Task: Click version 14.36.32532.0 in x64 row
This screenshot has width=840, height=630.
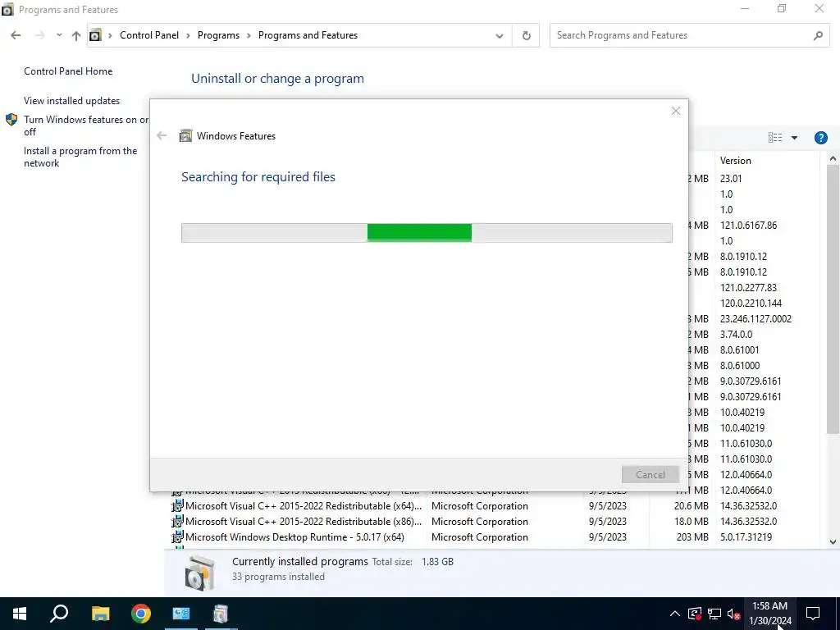Action: pos(748,505)
